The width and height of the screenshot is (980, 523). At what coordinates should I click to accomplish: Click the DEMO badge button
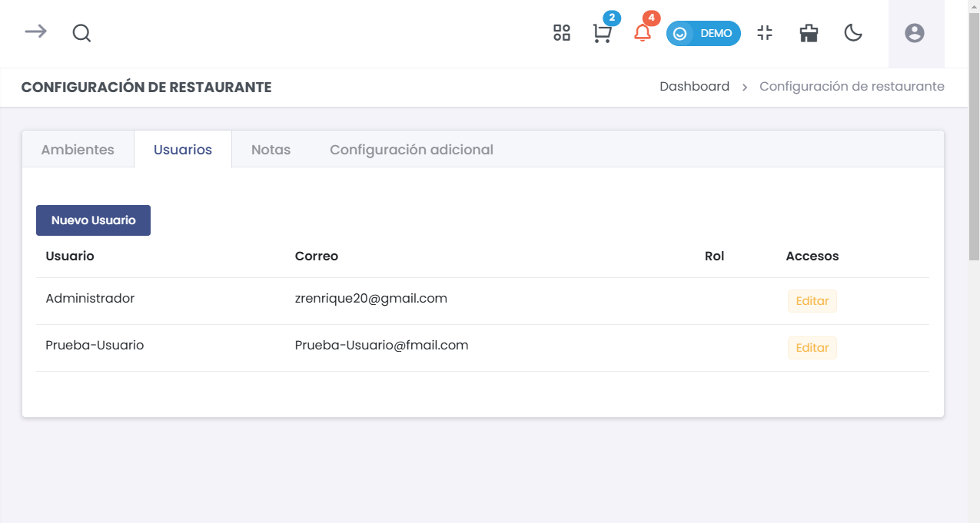tap(703, 33)
